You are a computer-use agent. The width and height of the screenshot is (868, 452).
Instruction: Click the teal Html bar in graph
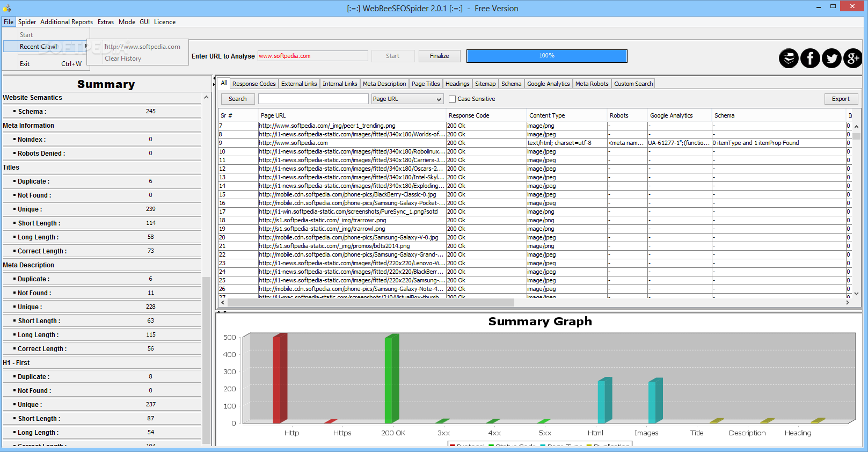click(605, 400)
